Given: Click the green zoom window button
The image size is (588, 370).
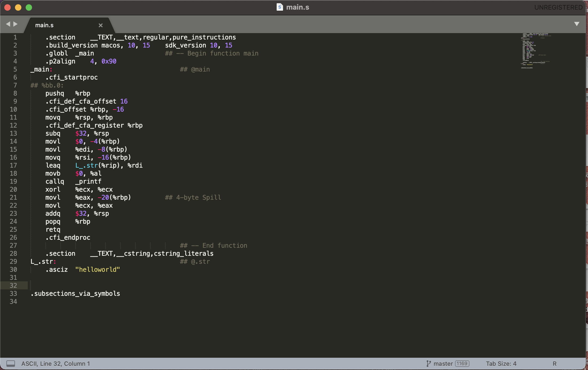Looking at the screenshot, I should coord(29,7).
